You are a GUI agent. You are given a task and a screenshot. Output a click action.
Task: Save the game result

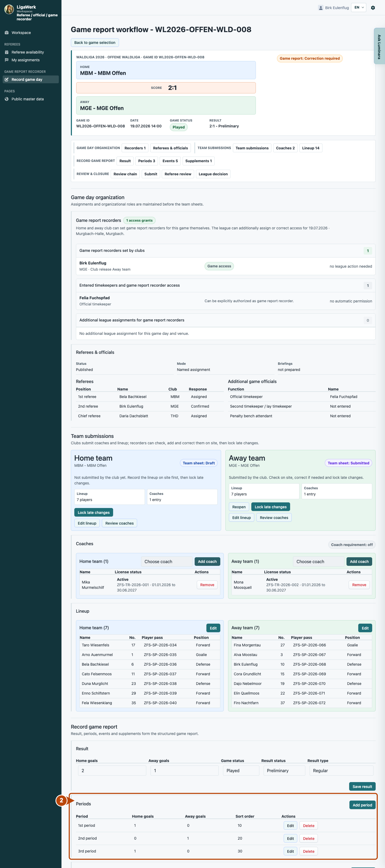[362, 786]
